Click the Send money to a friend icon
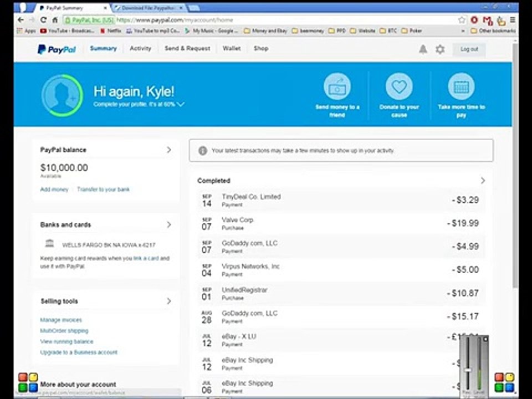The width and height of the screenshot is (532, 399). tap(337, 86)
